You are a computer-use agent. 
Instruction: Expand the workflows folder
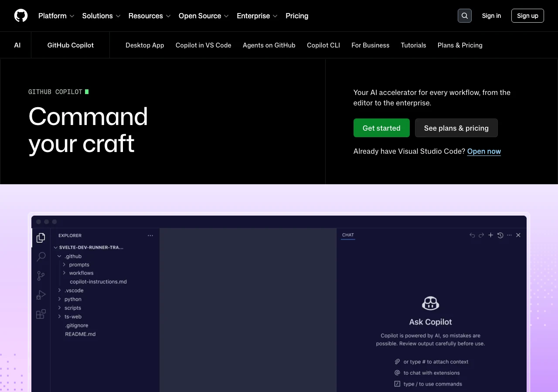coord(78,273)
